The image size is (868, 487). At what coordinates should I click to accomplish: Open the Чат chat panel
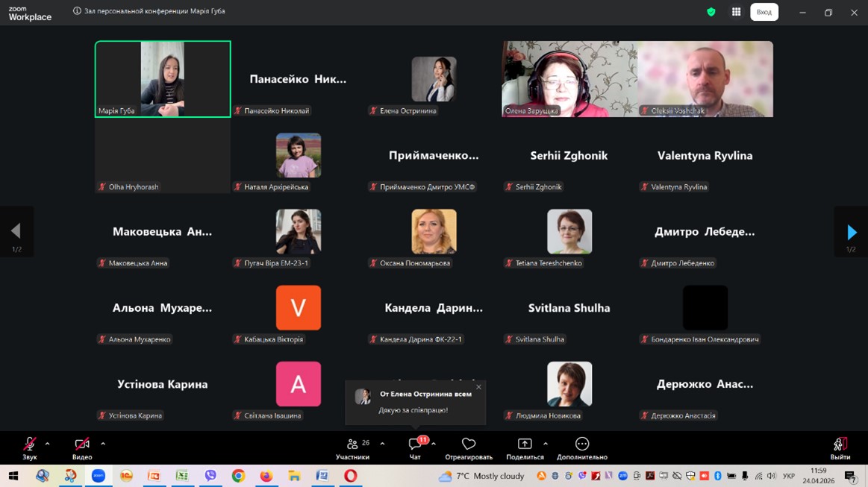coord(415,445)
